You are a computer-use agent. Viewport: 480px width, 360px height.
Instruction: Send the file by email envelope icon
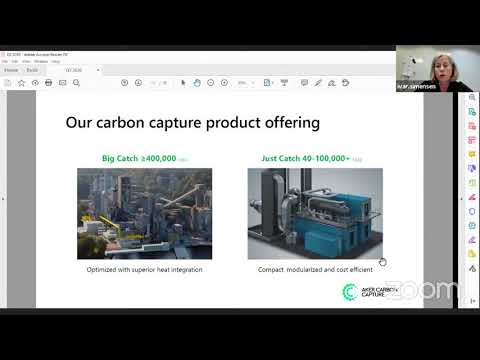coord(62,83)
